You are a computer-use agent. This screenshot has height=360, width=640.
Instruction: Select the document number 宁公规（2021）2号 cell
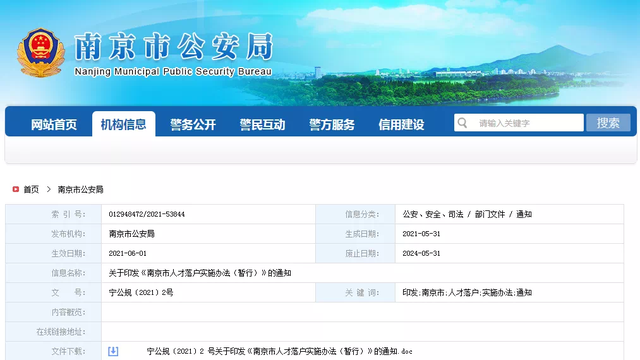click(x=141, y=293)
